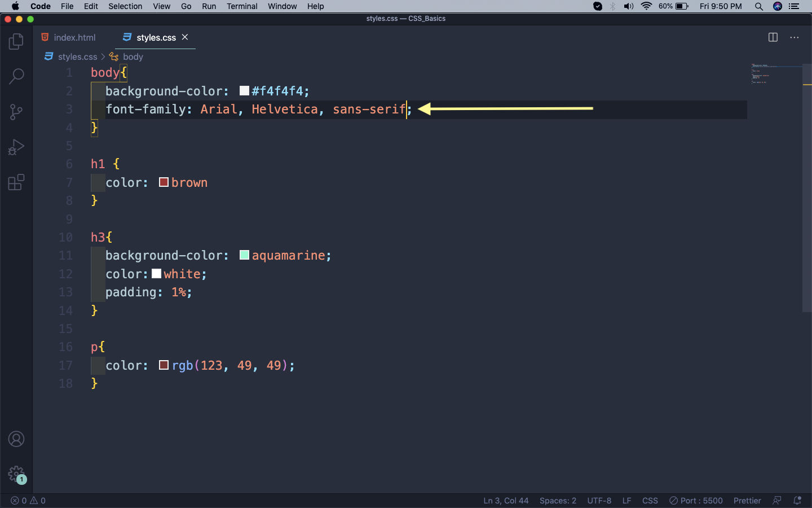Click the code minimap preview
Screen dimensions: 812x508
775,74
